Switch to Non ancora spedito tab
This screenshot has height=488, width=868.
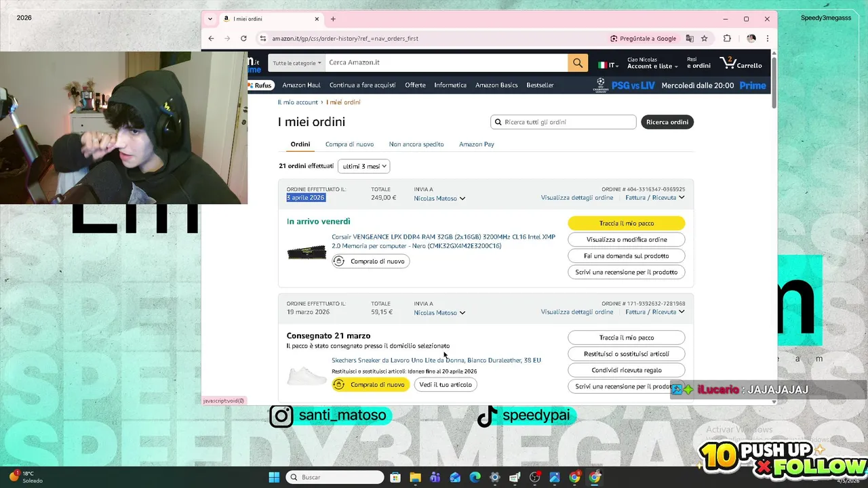pos(416,144)
